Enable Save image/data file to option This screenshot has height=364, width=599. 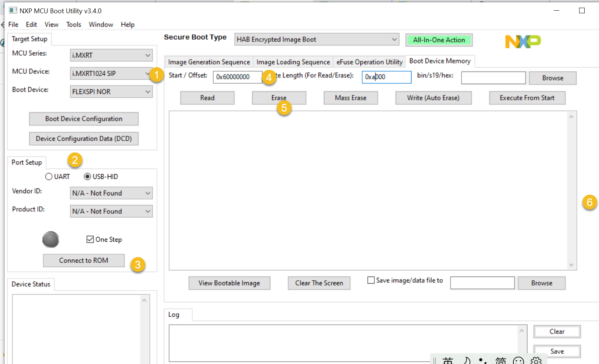[371, 280]
